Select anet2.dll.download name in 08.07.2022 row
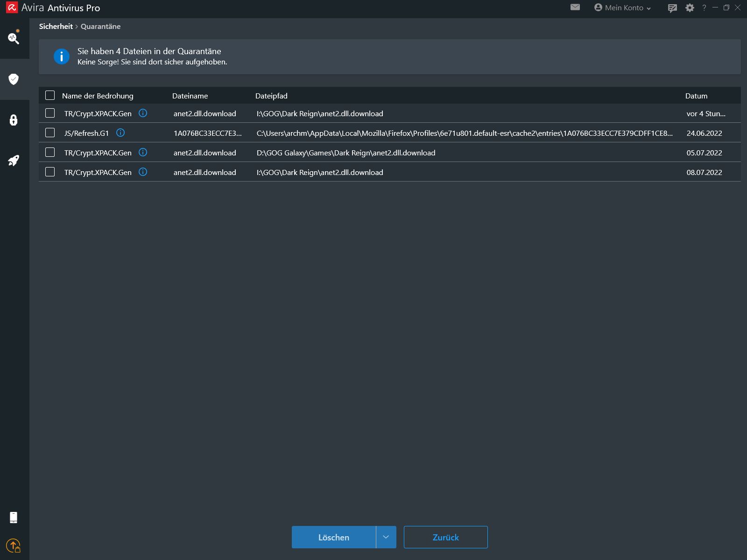Screen dimensions: 747x560 point(205,172)
